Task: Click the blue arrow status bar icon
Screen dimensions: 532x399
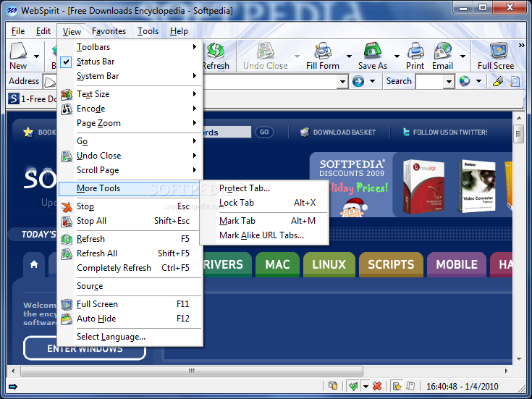Action: [x=13, y=387]
